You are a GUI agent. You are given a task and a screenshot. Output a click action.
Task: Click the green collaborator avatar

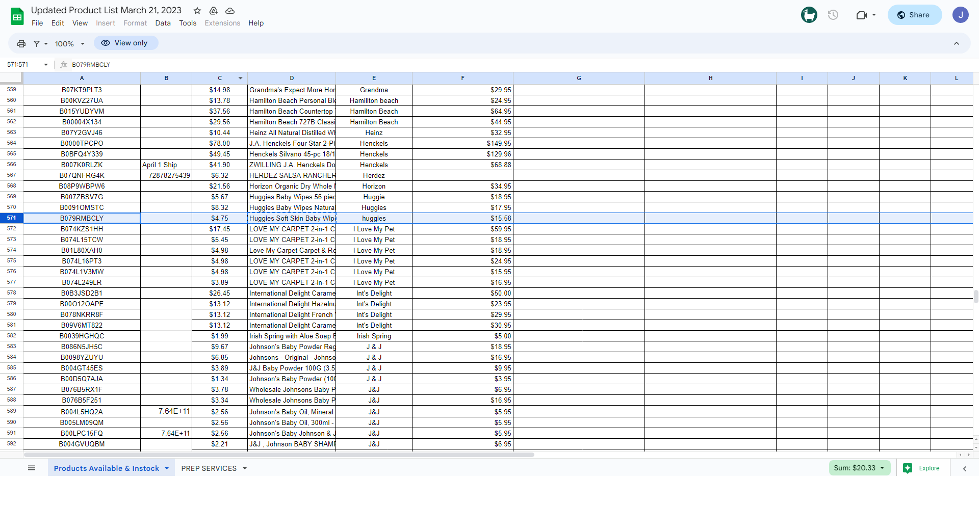pyautogui.click(x=809, y=15)
